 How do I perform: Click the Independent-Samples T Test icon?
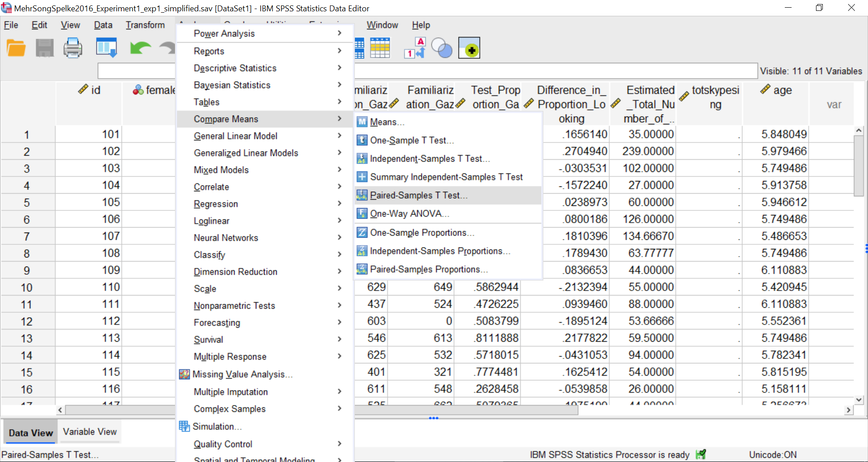(x=362, y=158)
